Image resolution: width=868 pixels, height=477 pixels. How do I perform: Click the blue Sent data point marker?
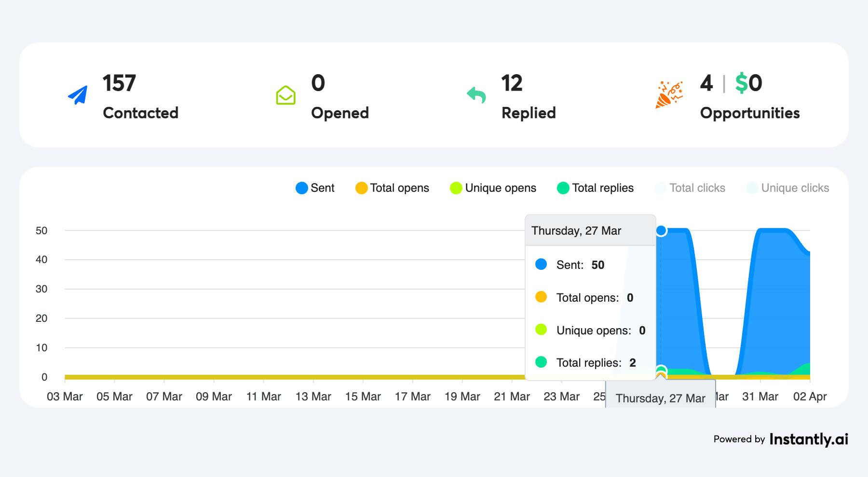tap(661, 231)
